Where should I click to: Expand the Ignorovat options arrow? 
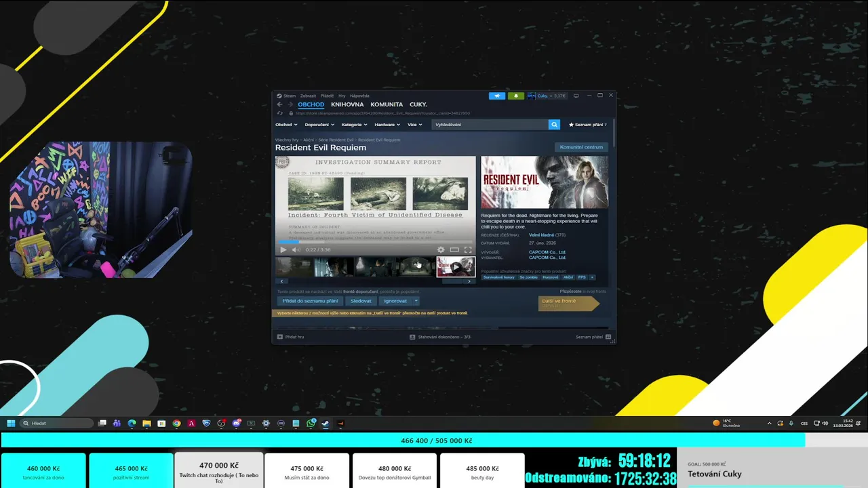pyautogui.click(x=416, y=301)
